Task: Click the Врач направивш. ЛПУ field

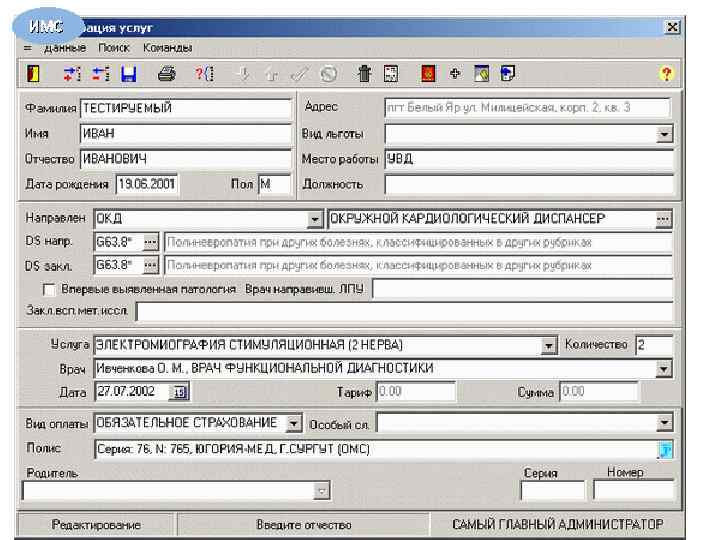Action: [x=523, y=289]
